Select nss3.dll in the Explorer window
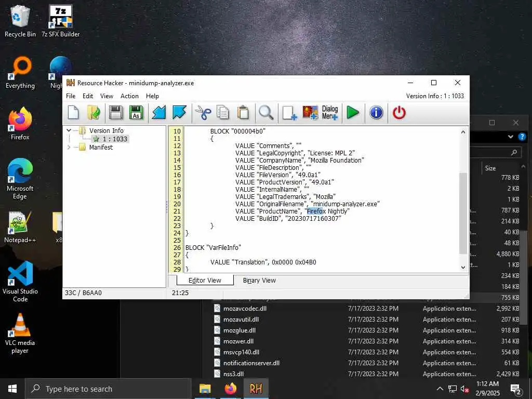 pos(233,374)
